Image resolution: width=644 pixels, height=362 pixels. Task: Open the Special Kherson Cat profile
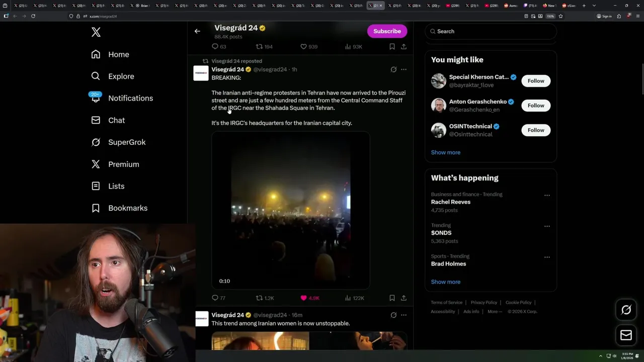(478, 77)
